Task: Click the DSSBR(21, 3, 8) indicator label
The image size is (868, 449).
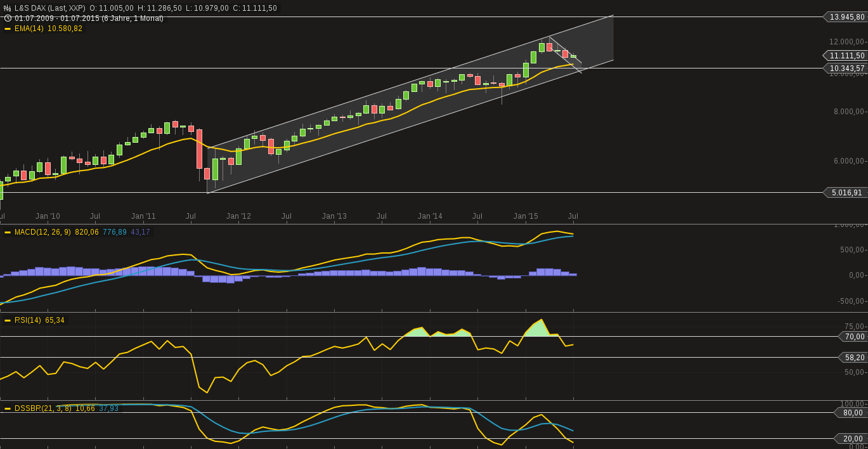Action: [42, 408]
